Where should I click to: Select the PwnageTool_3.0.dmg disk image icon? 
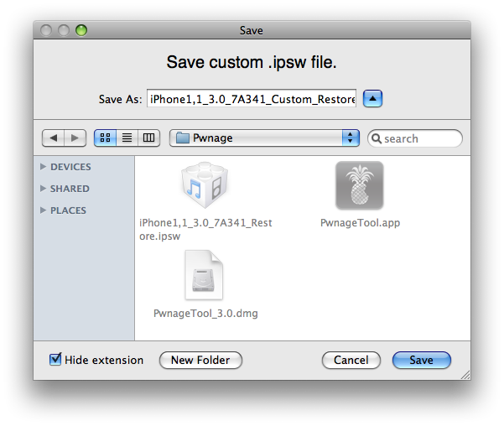205,276
